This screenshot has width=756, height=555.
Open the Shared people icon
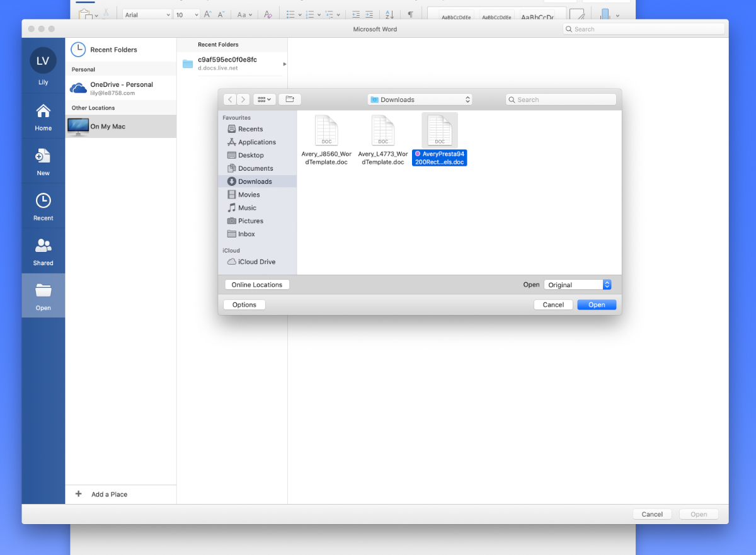point(43,246)
